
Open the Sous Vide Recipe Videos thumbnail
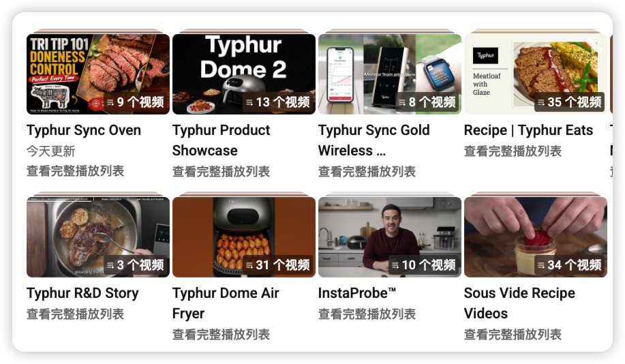click(x=536, y=237)
